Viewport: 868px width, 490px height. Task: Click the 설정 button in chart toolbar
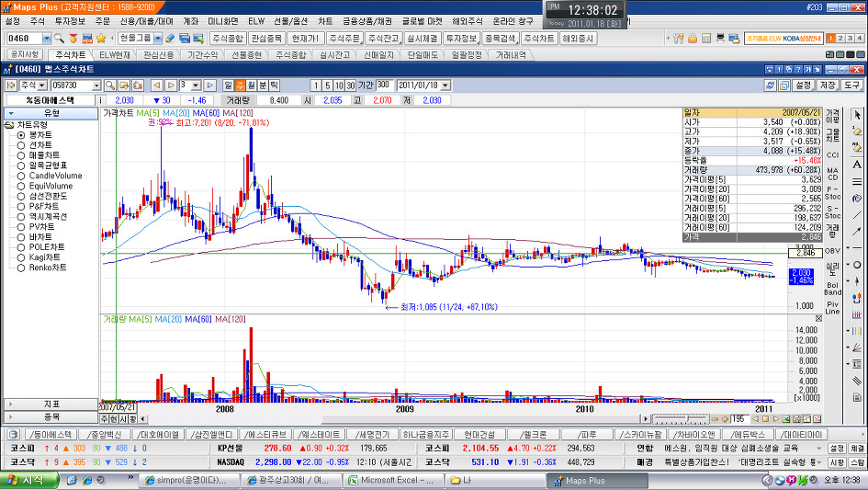point(802,85)
